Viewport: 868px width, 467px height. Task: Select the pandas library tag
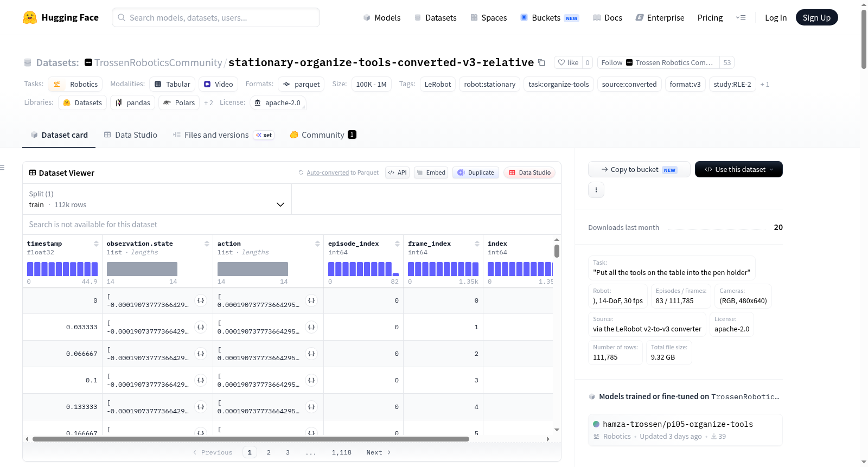point(133,103)
